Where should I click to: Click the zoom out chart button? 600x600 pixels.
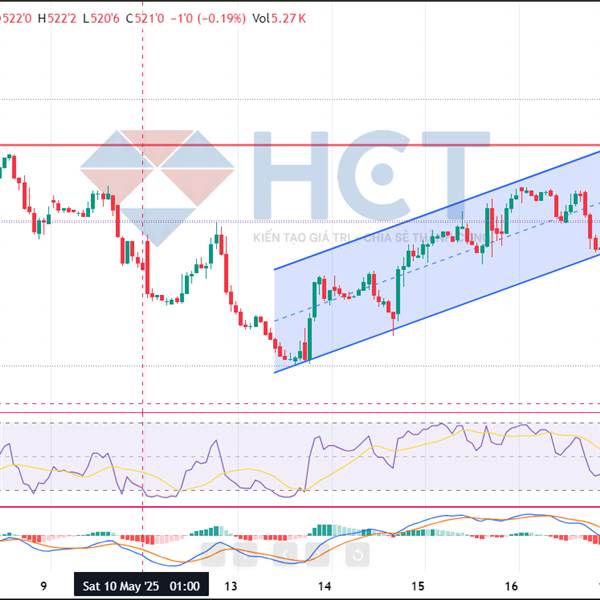(x=213, y=555)
